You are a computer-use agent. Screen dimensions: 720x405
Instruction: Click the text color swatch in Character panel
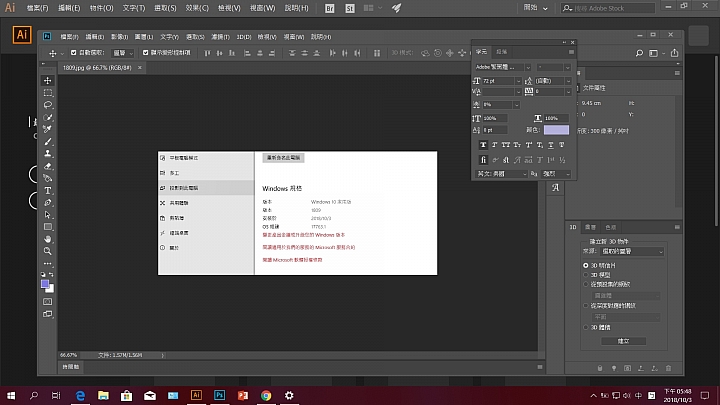coord(556,130)
